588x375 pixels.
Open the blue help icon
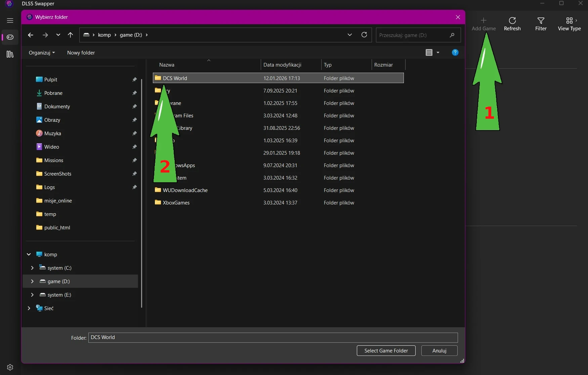455,52
